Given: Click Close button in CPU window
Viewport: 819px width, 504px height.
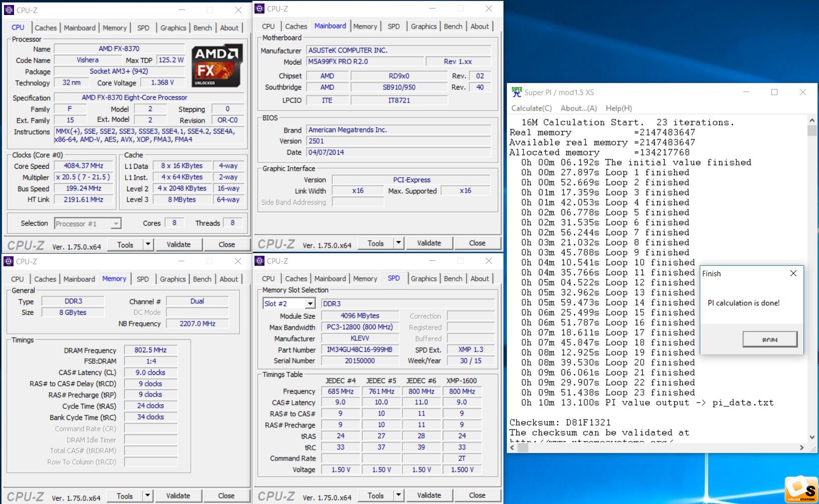Looking at the screenshot, I should click(227, 245).
